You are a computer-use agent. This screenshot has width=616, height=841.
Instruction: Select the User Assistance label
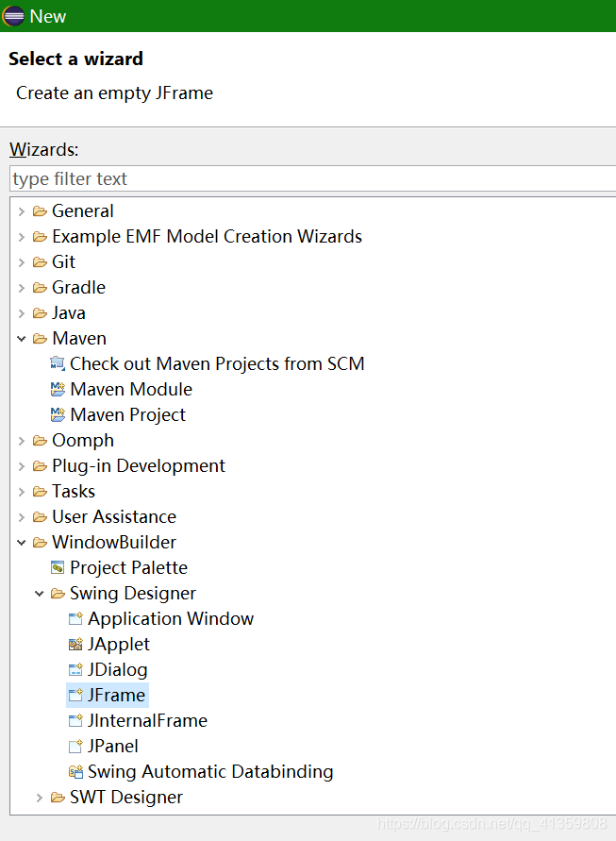point(114,517)
